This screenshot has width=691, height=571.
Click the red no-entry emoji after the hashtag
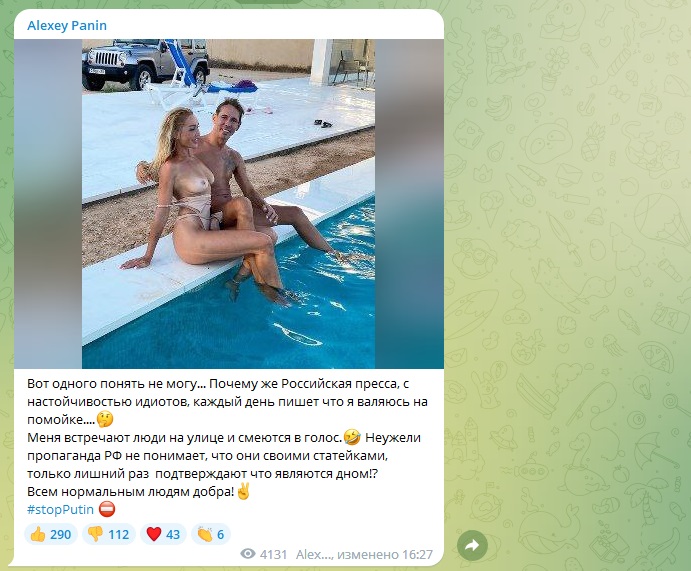[107, 509]
